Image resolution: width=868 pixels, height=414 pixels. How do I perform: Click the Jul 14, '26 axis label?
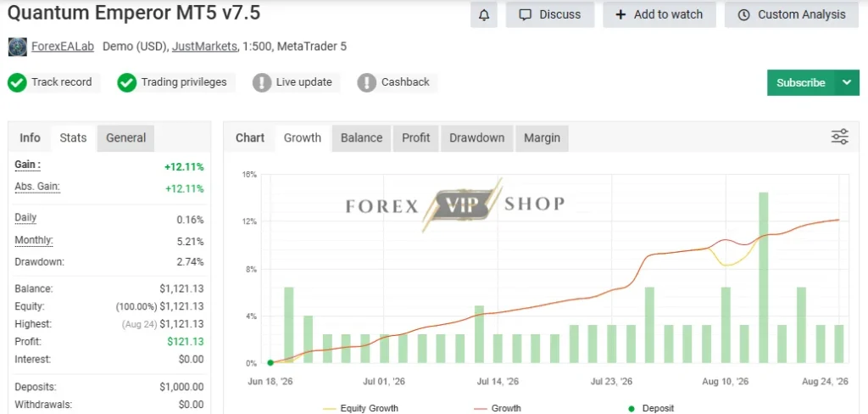[498, 381]
